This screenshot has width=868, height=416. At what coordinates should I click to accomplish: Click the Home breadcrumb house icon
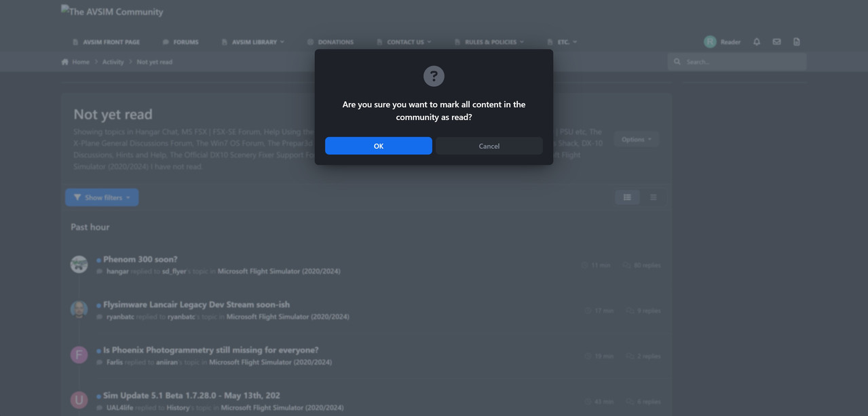(x=65, y=62)
